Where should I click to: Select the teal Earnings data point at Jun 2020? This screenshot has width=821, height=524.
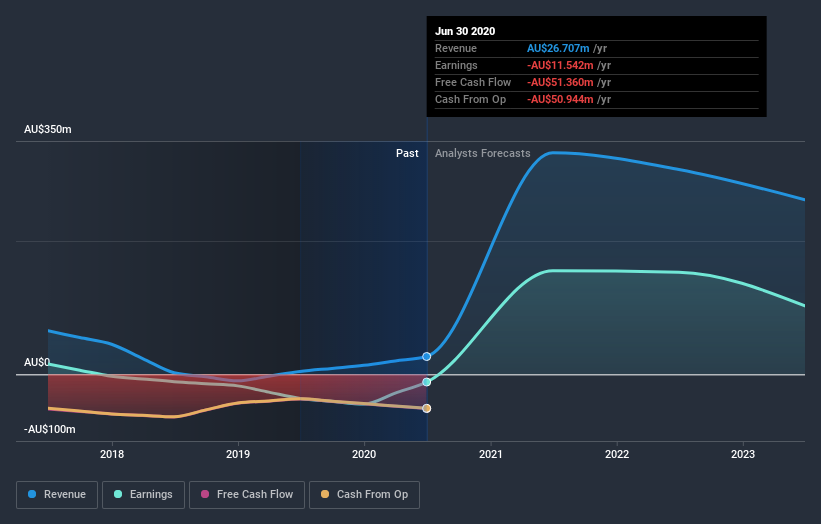(427, 382)
